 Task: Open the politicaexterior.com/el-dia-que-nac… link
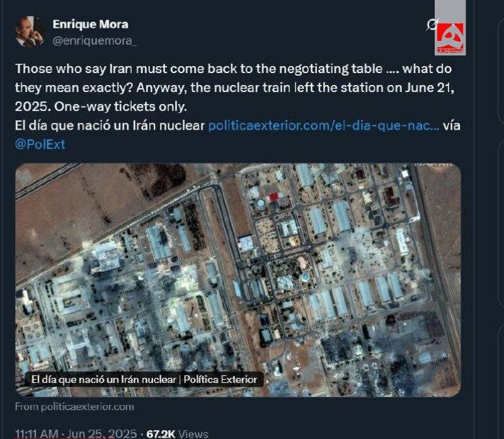click(x=323, y=125)
